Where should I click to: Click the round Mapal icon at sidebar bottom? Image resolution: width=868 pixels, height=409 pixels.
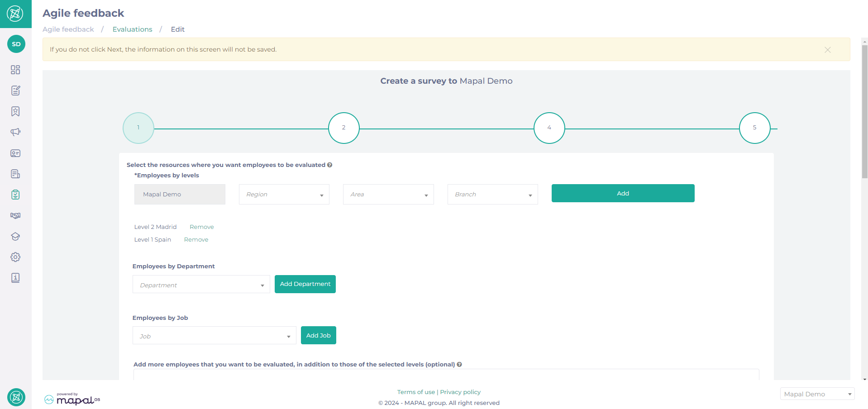tap(16, 397)
